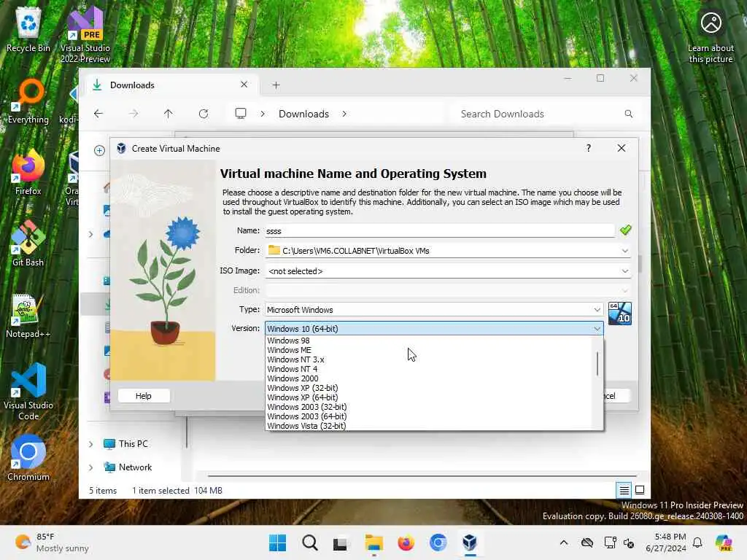This screenshot has width=747, height=560.
Task: Select Network in navigation pane
Action: (128, 467)
